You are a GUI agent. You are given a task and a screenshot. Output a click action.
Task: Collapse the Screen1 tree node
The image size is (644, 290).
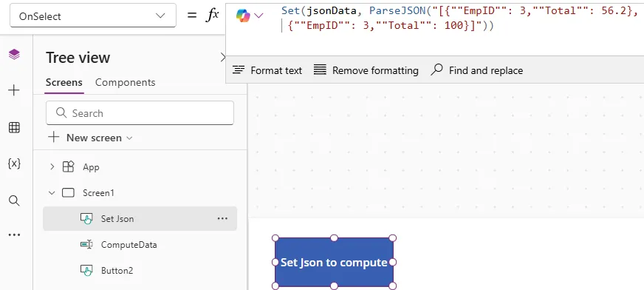point(52,192)
